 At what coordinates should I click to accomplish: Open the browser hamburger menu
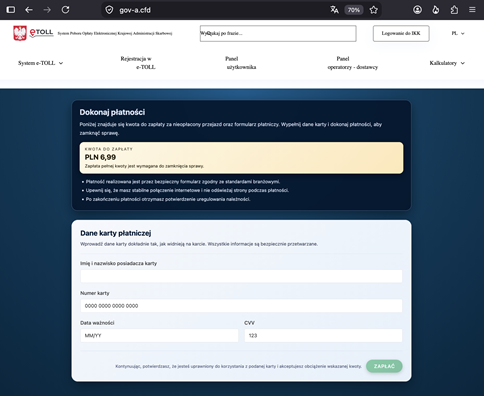[472, 10]
